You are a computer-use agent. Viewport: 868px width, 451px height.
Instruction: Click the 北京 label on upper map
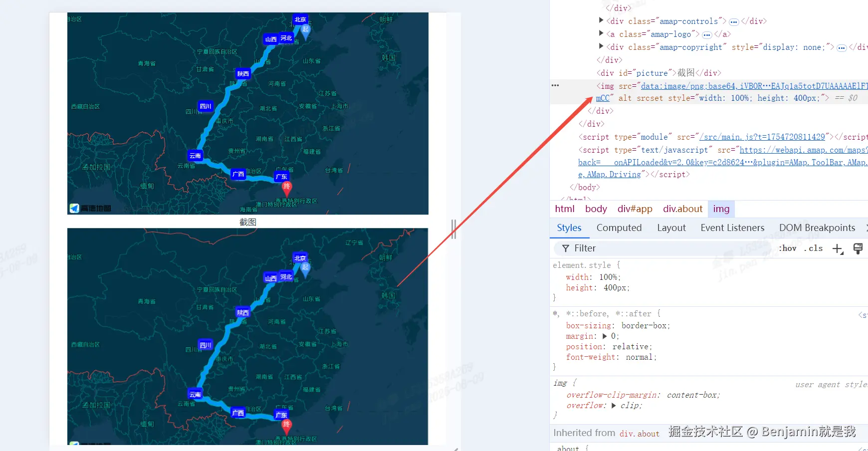coord(300,19)
